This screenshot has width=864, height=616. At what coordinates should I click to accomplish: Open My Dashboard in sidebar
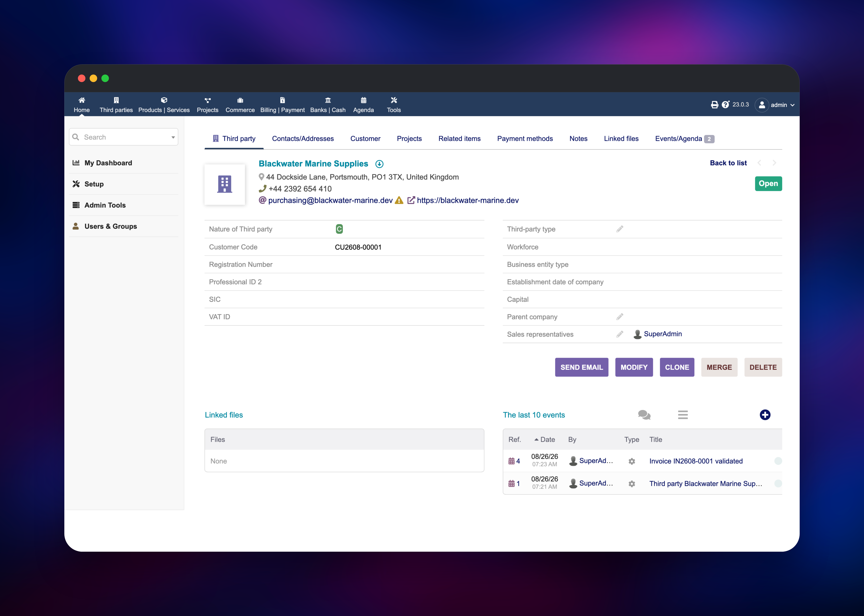click(x=108, y=163)
